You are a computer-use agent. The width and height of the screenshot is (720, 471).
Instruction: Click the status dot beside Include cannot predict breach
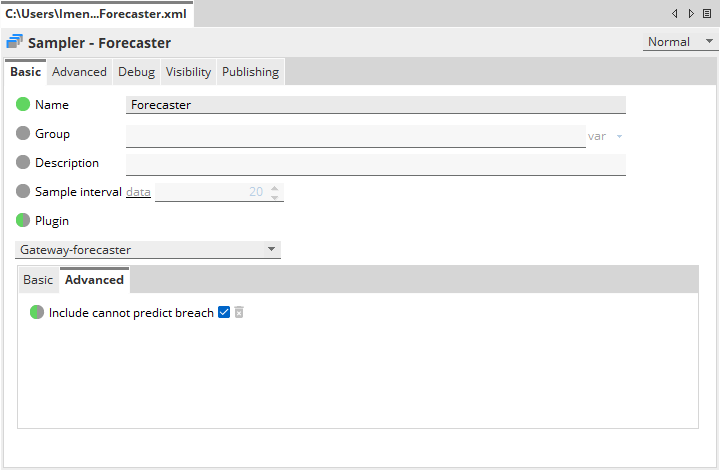37,312
